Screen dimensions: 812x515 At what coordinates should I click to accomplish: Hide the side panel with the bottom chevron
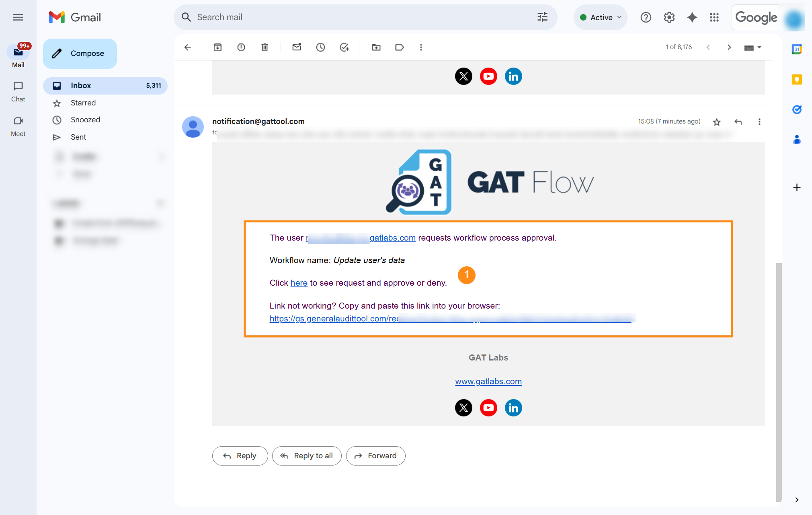[797, 500]
